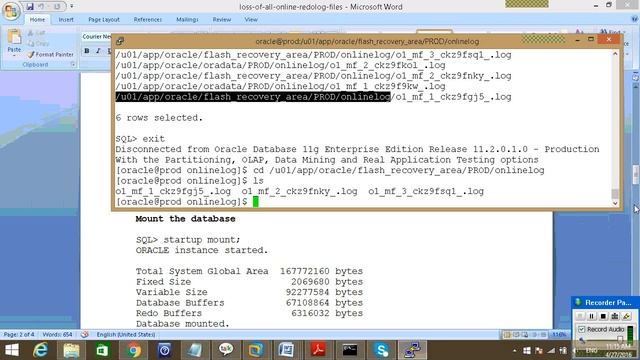
Task: Open the Google Talk icon on taskbar
Action: [226, 350]
